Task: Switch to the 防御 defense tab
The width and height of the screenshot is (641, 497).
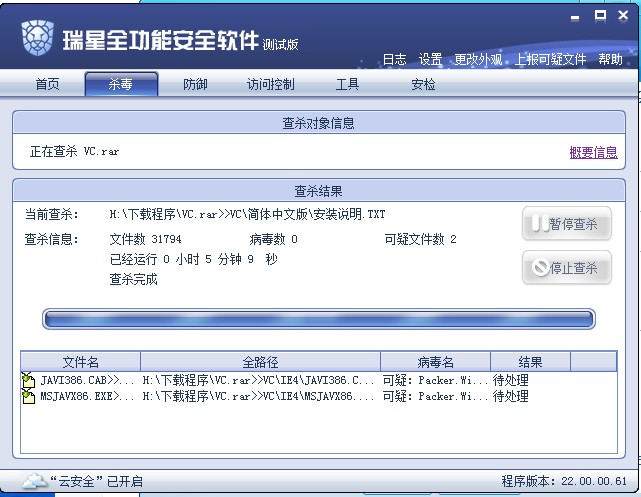Action: coord(195,84)
